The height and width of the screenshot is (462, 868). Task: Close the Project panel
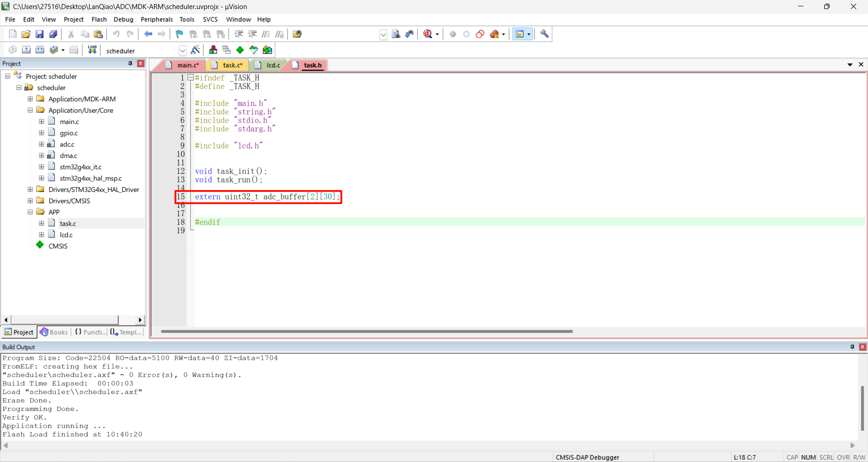pyautogui.click(x=141, y=63)
